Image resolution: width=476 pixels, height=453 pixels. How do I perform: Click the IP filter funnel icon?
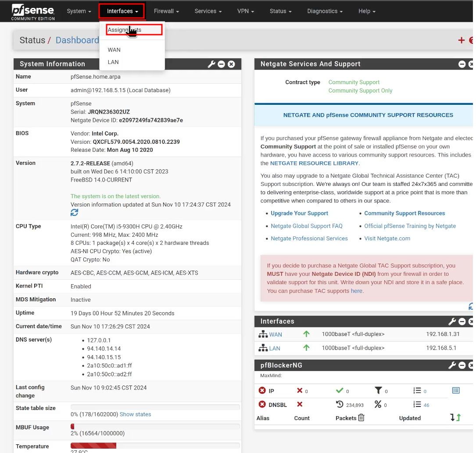click(378, 390)
